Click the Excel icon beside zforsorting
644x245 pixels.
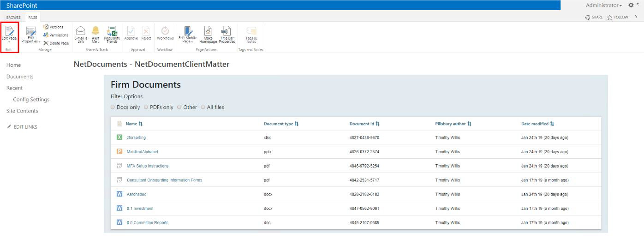point(119,137)
